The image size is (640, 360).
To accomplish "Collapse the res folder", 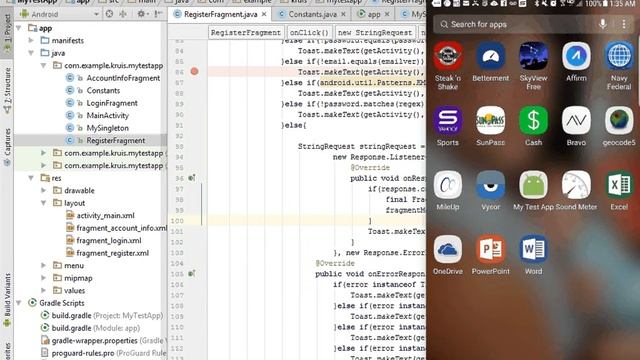I will (x=31, y=178).
